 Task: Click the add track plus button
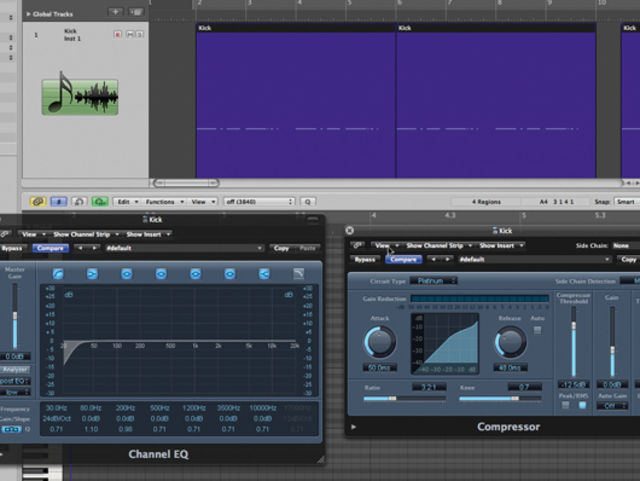[x=116, y=12]
